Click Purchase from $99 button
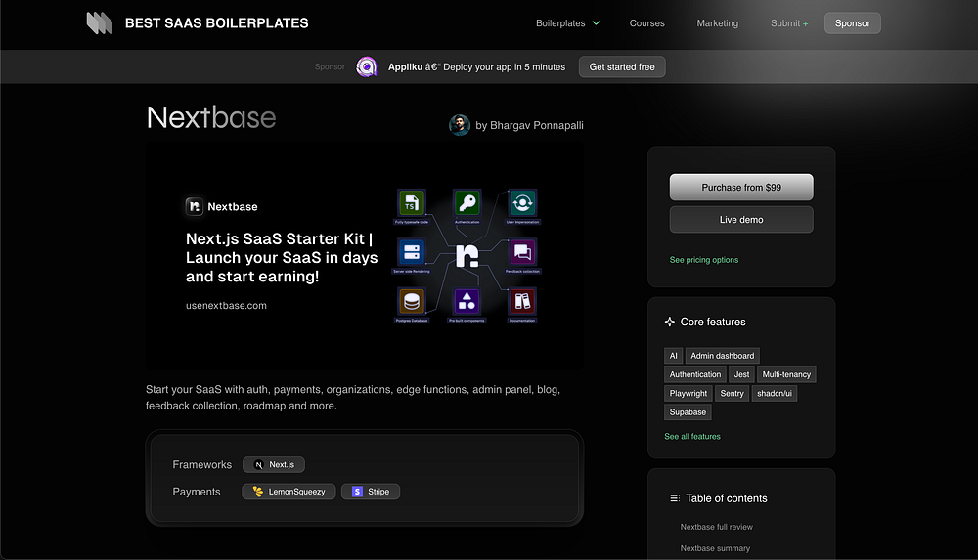Screen dimensions: 978x560 [x=741, y=187]
